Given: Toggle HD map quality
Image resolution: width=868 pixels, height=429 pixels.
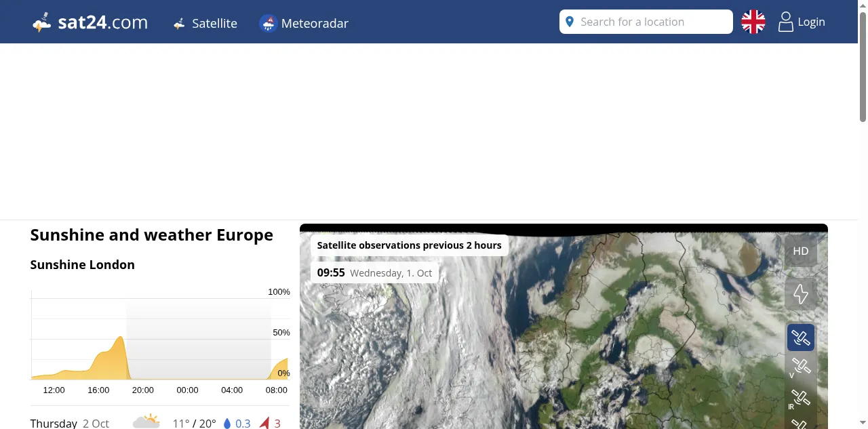Looking at the screenshot, I should [x=801, y=251].
